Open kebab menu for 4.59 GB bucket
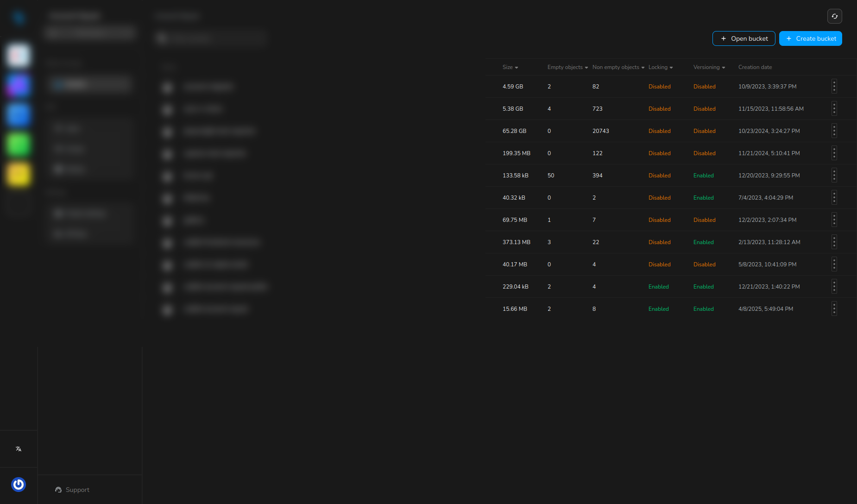The width and height of the screenshot is (857, 504). (834, 86)
